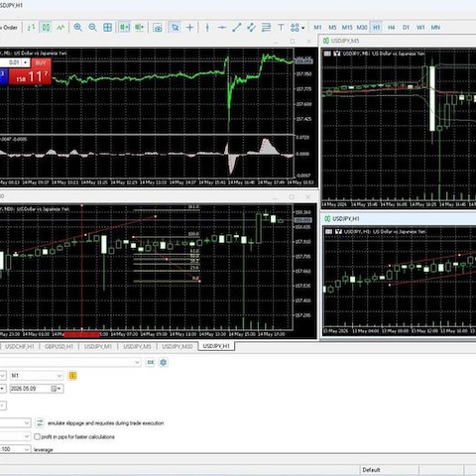Add a text label using the T tool
The image size is (476, 476).
click(x=281, y=28)
